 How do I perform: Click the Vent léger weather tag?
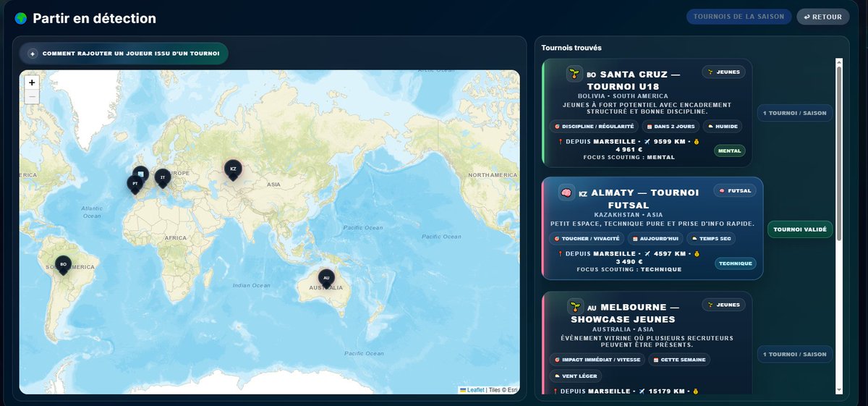(576, 376)
